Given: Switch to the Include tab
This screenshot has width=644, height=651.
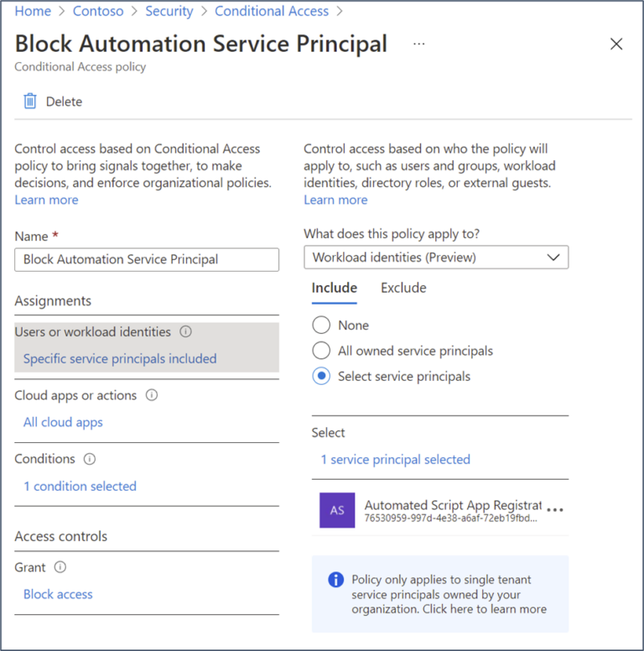Looking at the screenshot, I should 335,288.
